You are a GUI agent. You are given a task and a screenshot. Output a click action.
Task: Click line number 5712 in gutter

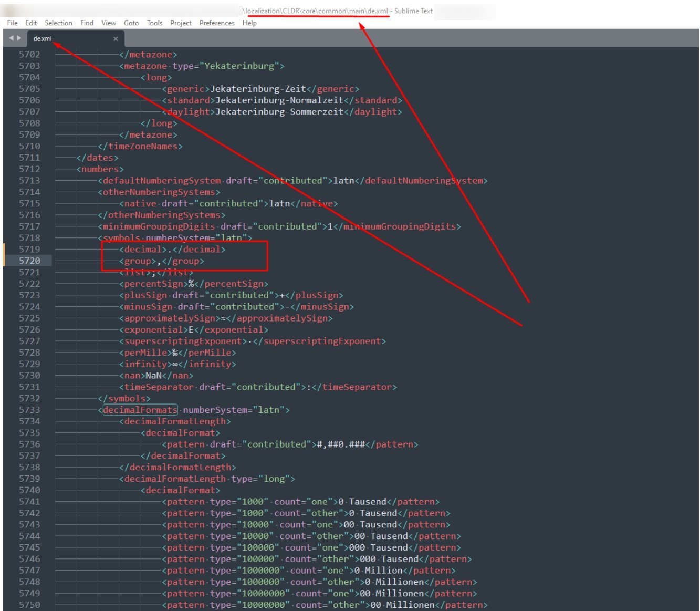click(x=29, y=169)
